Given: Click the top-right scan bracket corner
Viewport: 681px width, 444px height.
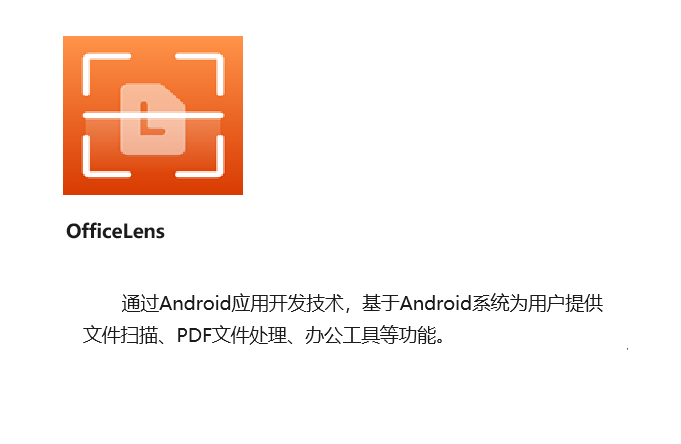Looking at the screenshot, I should click(199, 74).
